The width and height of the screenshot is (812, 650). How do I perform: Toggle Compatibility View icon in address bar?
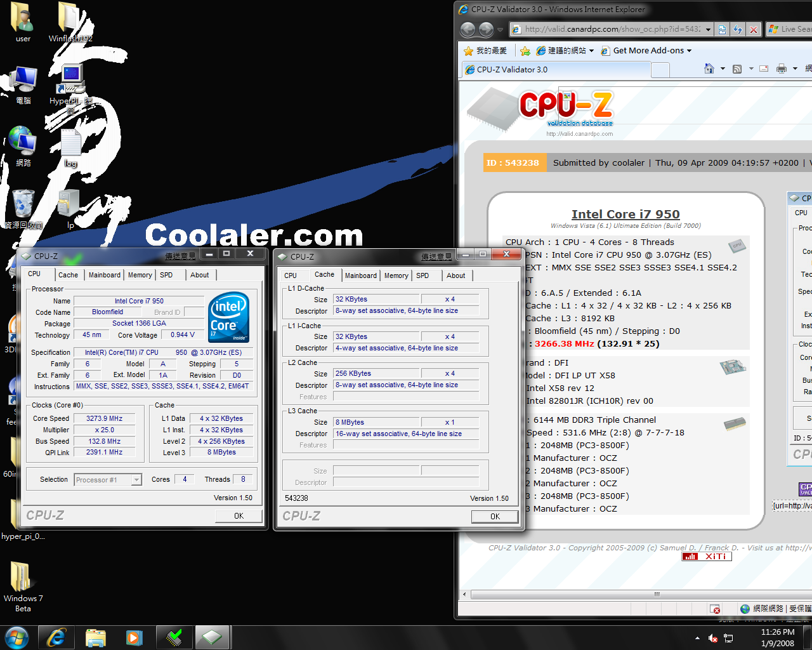coord(722,29)
